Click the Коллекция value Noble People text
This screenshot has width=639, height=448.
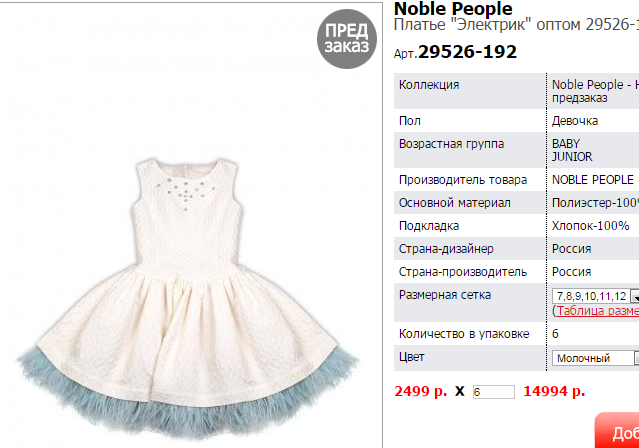[x=595, y=91]
